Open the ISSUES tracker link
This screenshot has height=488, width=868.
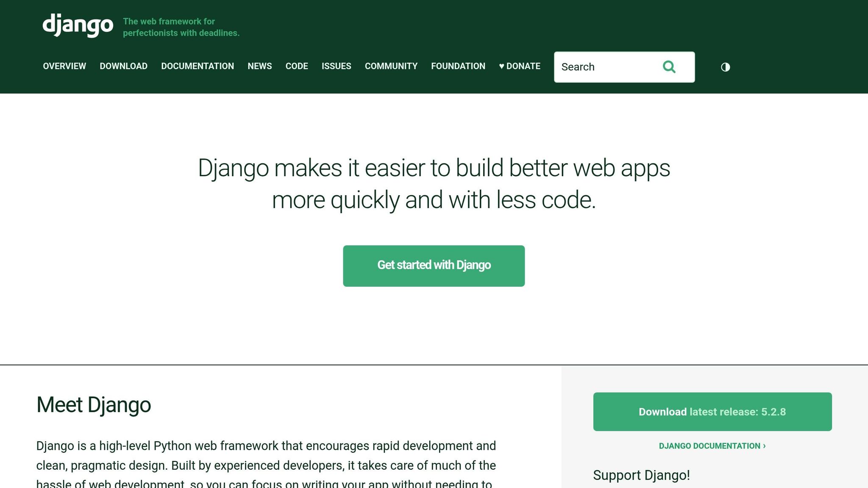tap(336, 66)
